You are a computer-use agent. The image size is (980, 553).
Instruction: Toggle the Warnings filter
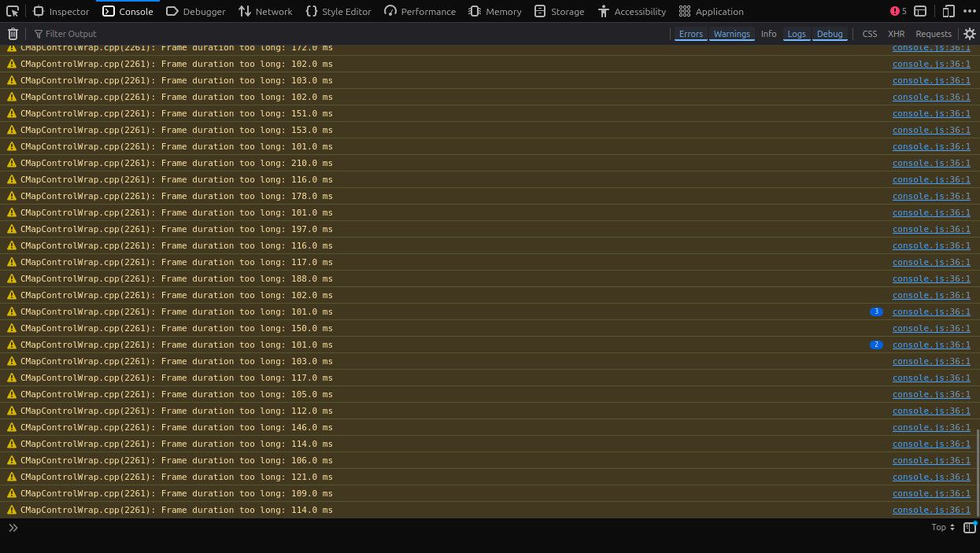(x=732, y=34)
